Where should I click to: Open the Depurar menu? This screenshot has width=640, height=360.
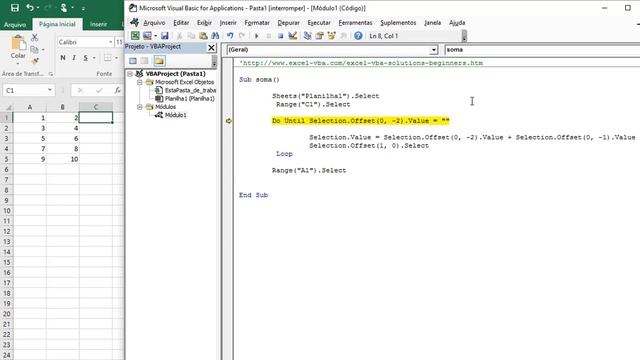(288, 23)
